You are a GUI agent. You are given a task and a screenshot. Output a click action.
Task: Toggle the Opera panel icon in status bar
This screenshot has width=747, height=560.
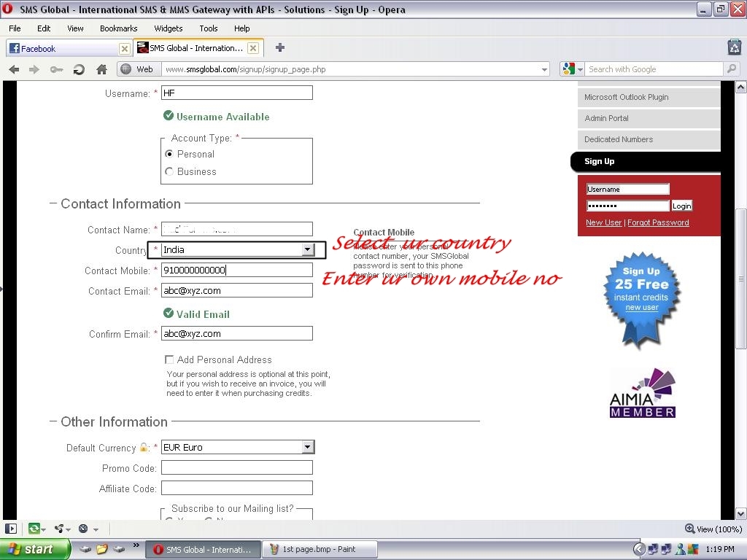[x=10, y=529]
